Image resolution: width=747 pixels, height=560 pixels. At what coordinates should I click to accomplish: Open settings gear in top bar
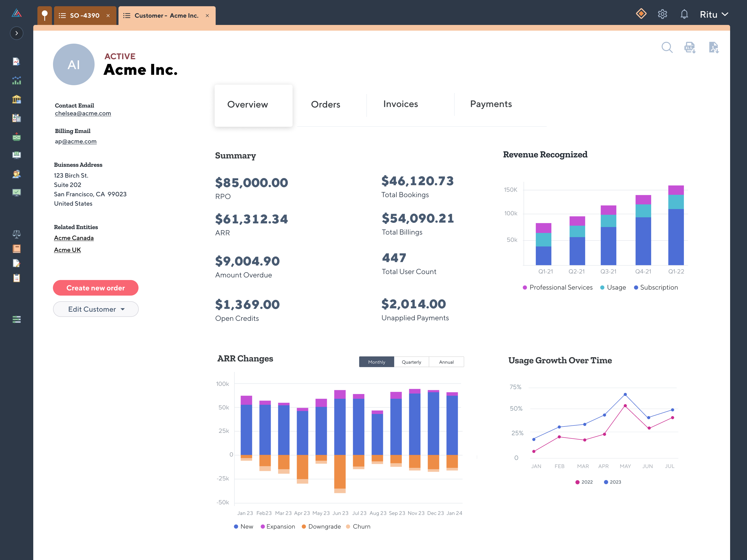662,14
